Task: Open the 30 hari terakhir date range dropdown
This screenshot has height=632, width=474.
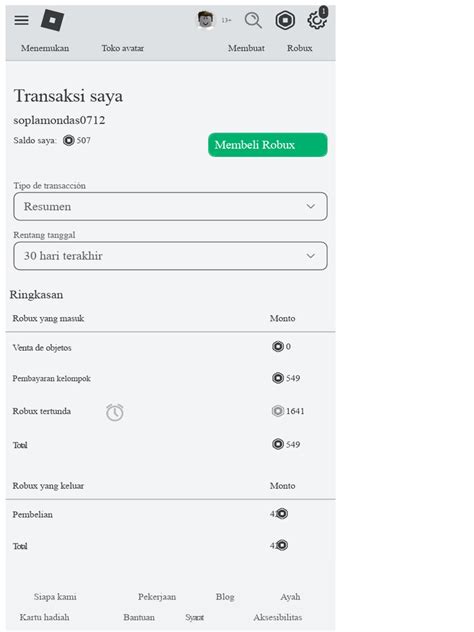Action: [170, 256]
